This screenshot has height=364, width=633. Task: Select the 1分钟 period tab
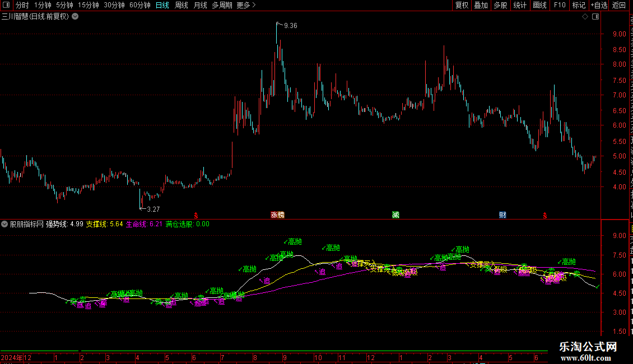tap(43, 5)
